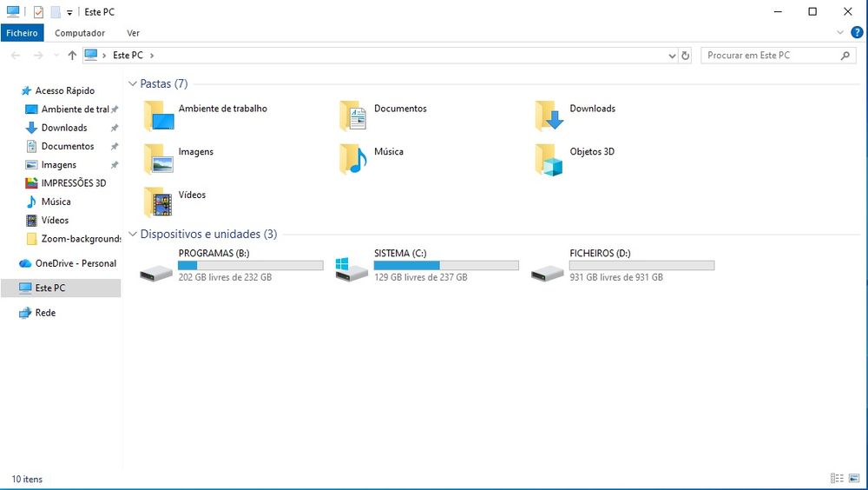Click the SISTEMA (C:) usage bar
Image resolution: width=868 pixels, height=490 pixels.
446,266
